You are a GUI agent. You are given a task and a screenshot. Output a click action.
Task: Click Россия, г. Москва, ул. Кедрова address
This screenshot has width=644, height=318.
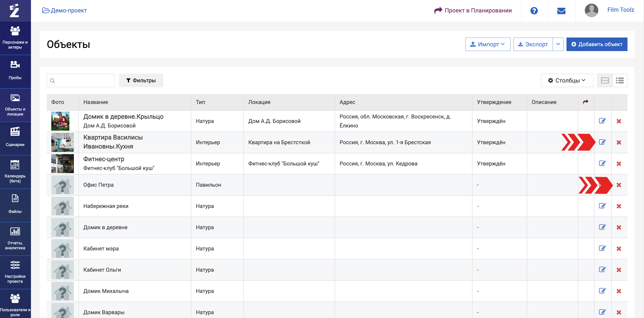378,164
